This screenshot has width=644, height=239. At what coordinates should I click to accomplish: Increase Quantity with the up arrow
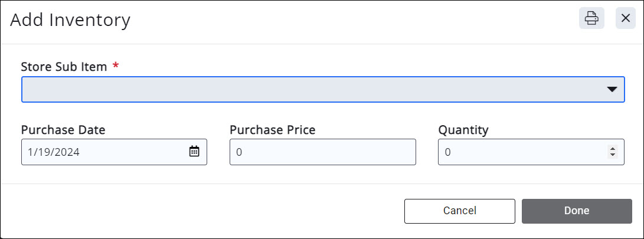[613, 149]
